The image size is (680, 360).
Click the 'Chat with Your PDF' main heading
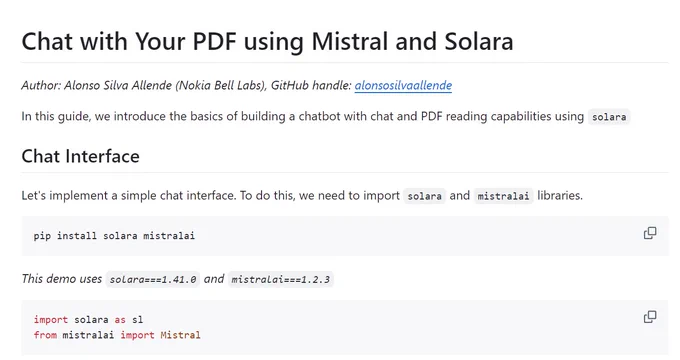[x=267, y=42]
